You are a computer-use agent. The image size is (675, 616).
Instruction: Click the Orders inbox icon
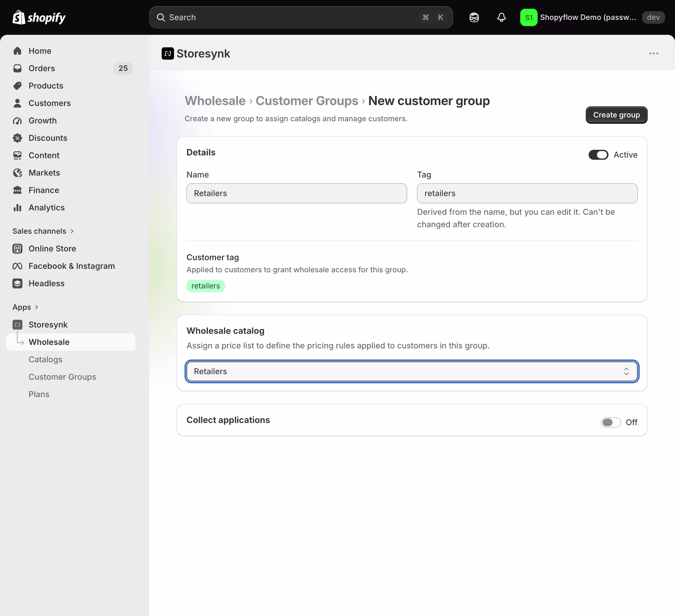[x=17, y=68]
